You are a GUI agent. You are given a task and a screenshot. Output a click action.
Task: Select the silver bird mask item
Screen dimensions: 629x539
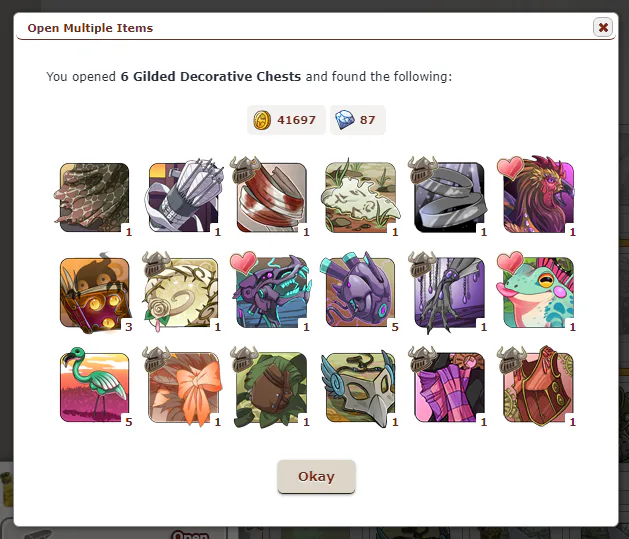361,387
